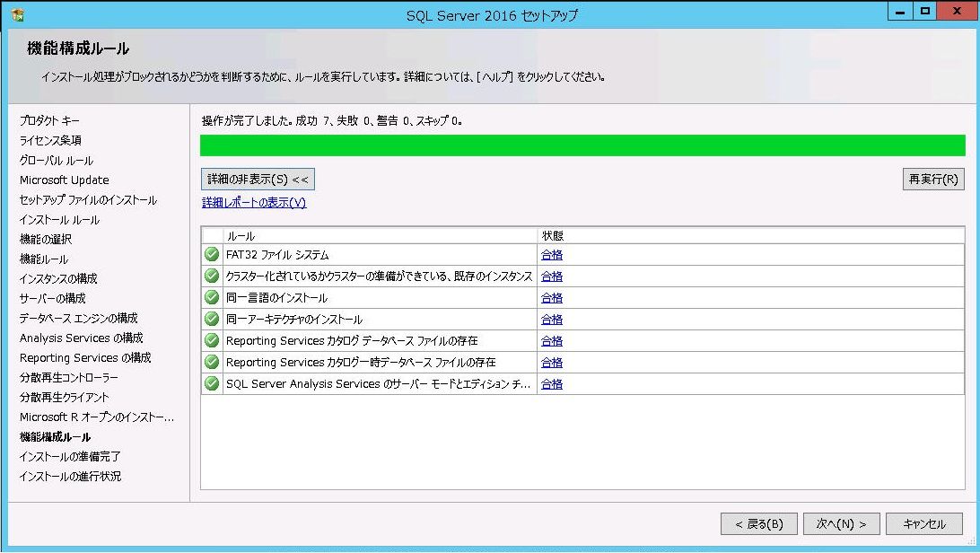Select ライセンス条項 step in sidebar
This screenshot has width=980, height=553.
[50, 141]
